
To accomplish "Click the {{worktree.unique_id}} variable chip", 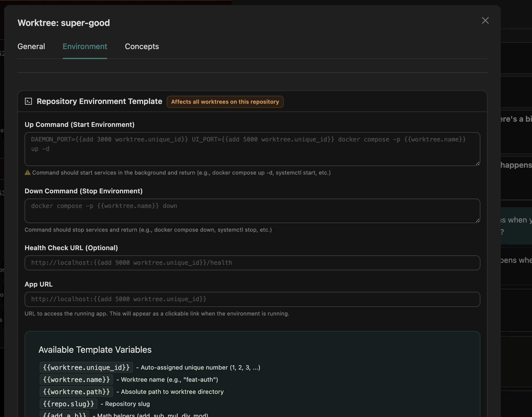I will (x=86, y=367).
